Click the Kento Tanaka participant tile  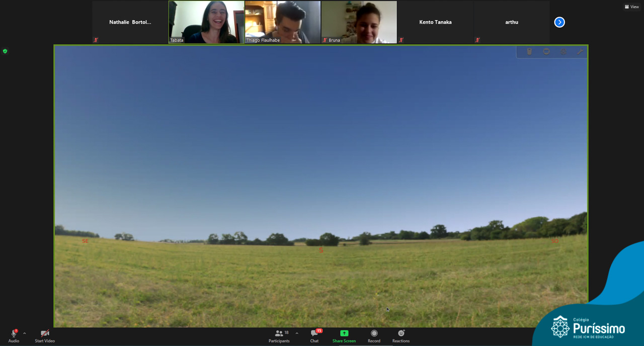[x=435, y=22]
